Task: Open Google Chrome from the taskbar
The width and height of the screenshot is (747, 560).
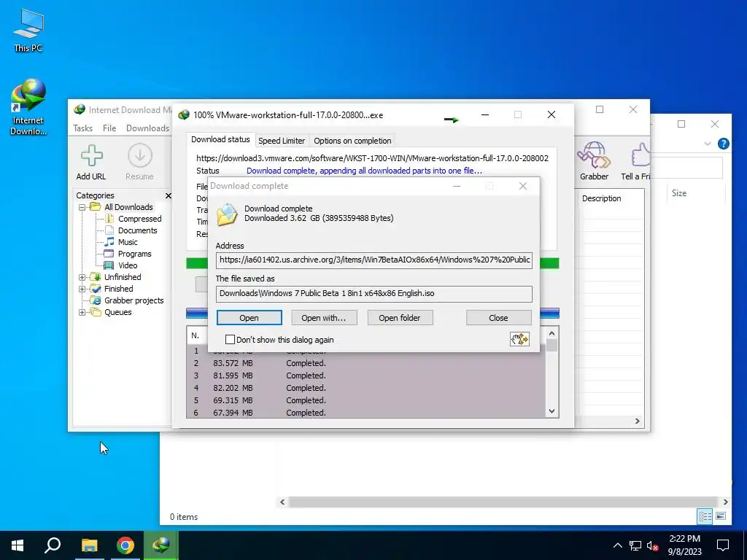Action: point(125,545)
